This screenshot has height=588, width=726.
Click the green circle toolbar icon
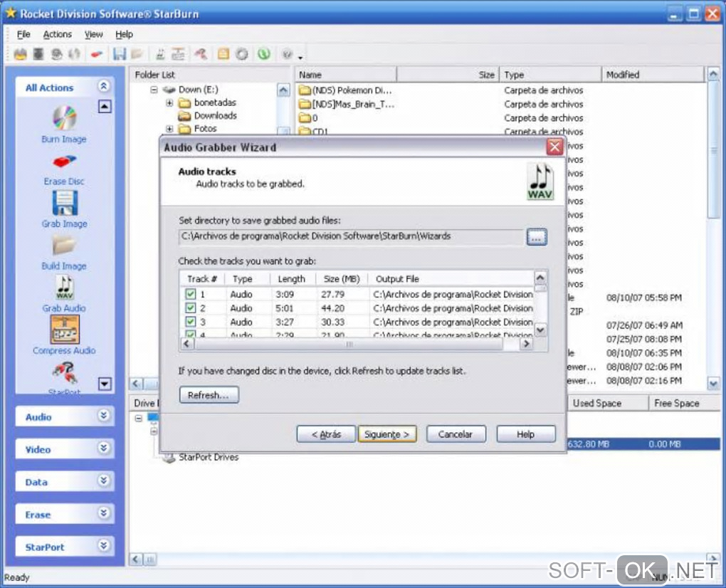click(264, 54)
